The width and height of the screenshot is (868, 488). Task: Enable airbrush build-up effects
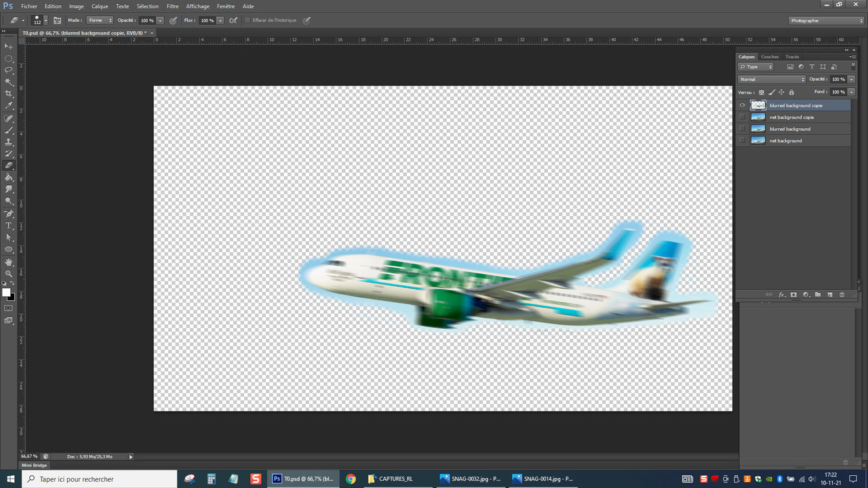pyautogui.click(x=233, y=20)
